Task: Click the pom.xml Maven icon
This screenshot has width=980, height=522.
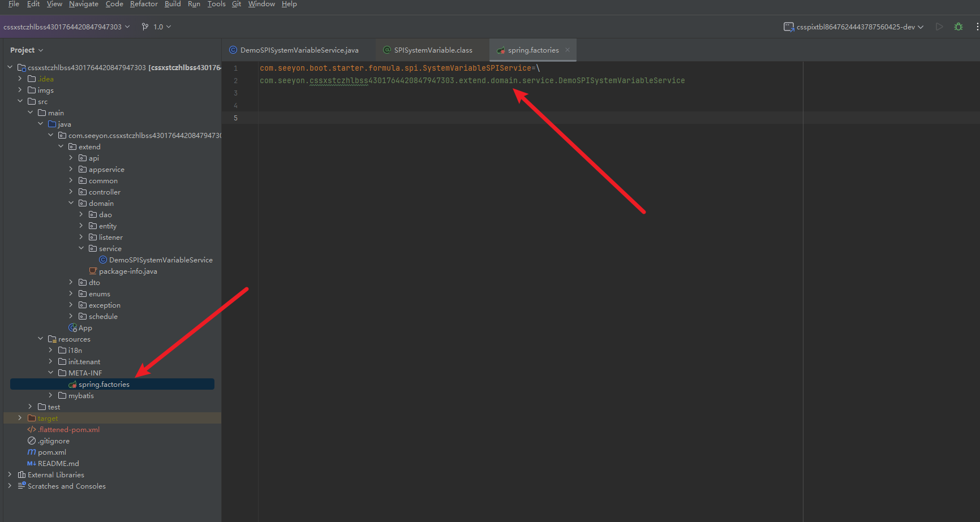Action: pos(32,452)
